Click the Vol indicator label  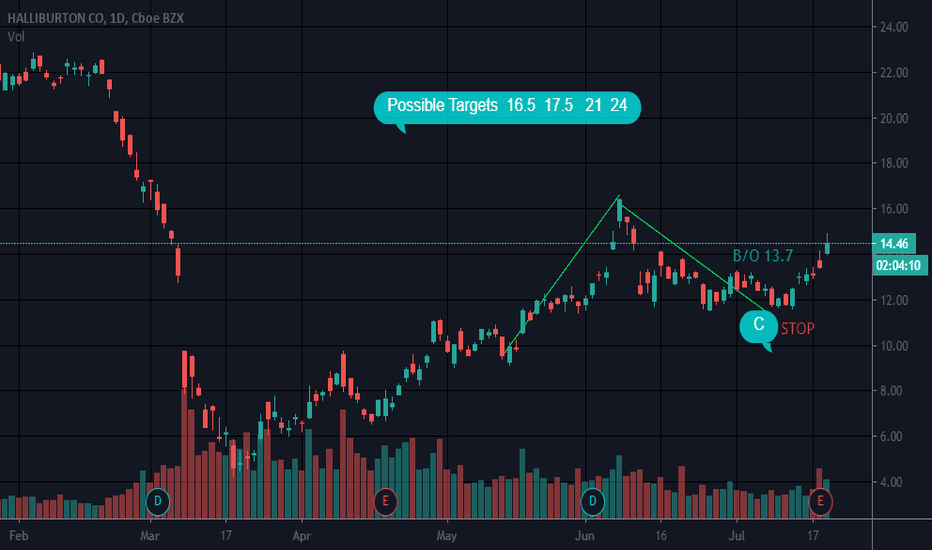click(16, 37)
